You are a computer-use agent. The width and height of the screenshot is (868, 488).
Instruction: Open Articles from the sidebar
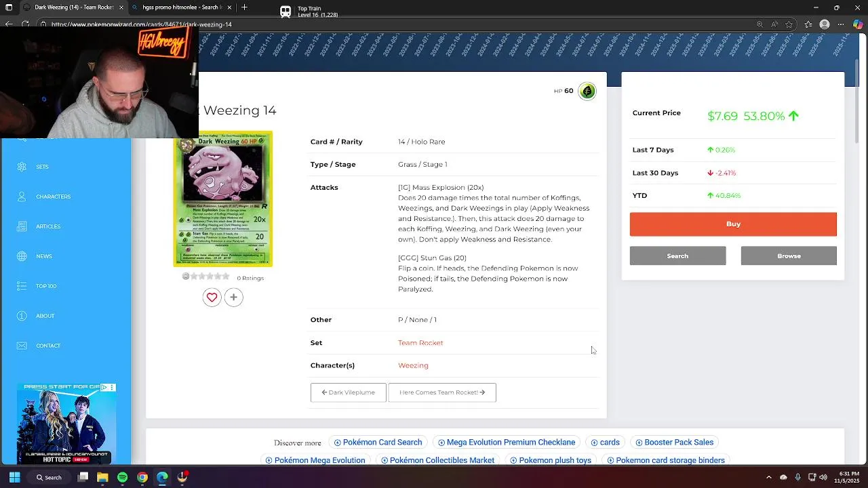[x=47, y=226]
